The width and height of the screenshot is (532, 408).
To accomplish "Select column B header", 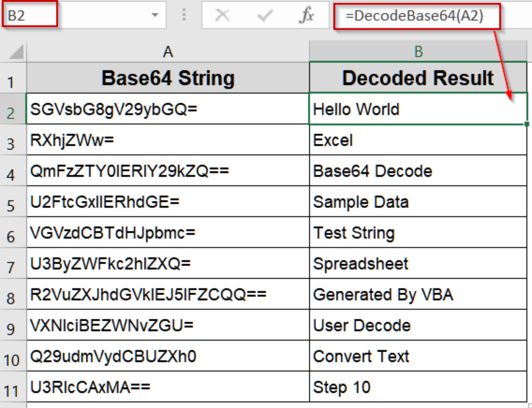I will click(418, 52).
